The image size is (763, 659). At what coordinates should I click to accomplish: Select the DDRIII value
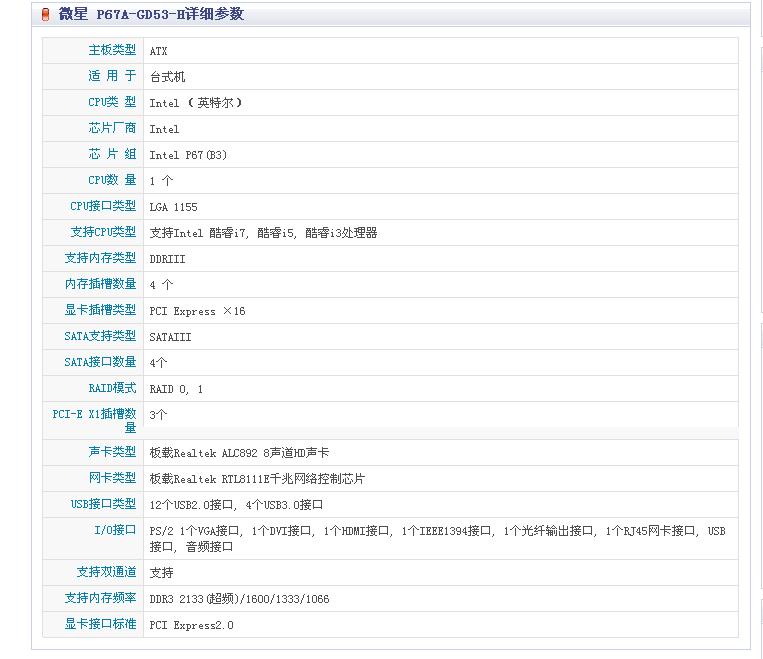pos(167,259)
